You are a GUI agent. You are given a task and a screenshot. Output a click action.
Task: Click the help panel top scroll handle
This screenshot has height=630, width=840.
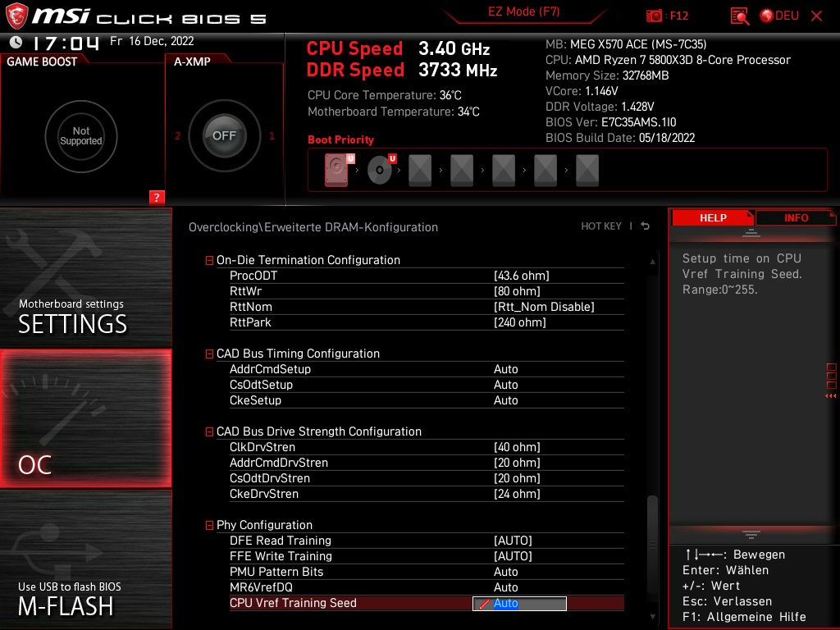(751, 232)
